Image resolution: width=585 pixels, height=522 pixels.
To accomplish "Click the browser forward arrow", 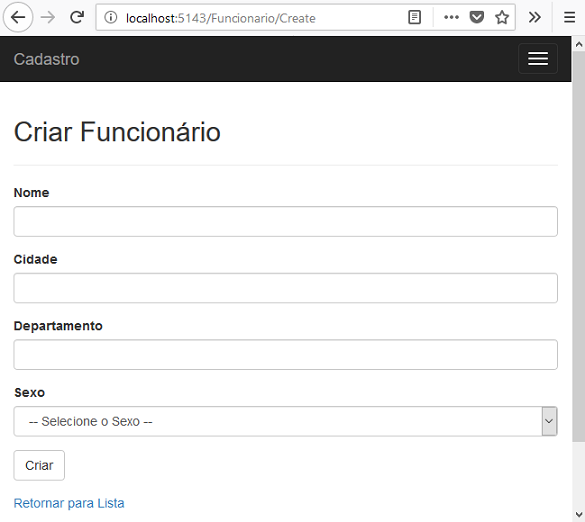I will tap(48, 17).
